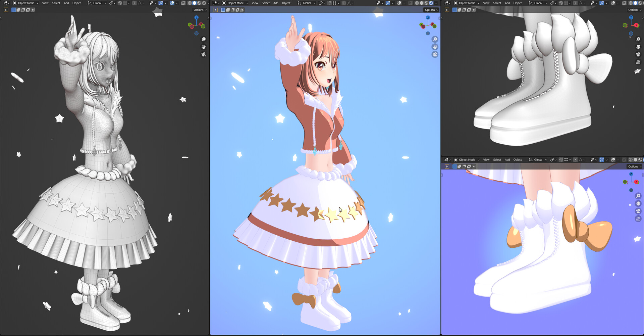Screen dimensions: 644x336
Task: Select the Tweak tool in the left viewport toolbar
Action: pos(6,10)
